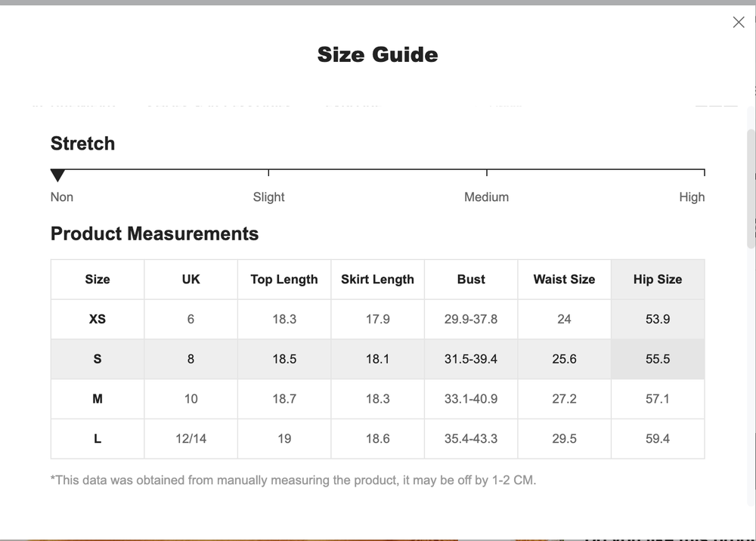
Task: Click UK size 6 cell
Action: 191,319
